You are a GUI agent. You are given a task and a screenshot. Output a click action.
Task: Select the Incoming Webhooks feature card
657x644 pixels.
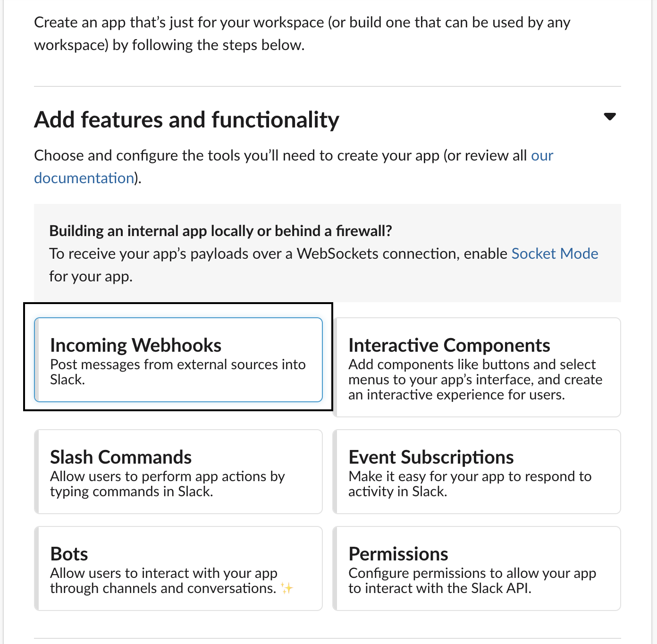(178, 360)
